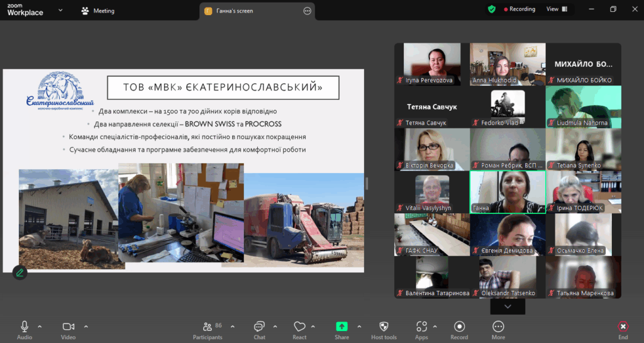Open the Zoom Workplace dropdown arrow
Viewport: 644px width, 343px height.
tap(60, 10)
